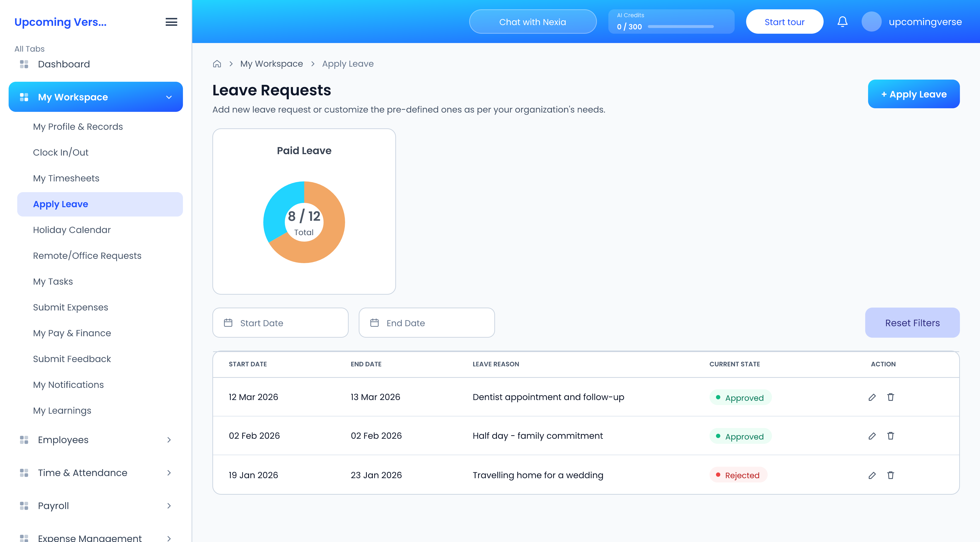Click the upcomingverse username
This screenshot has width=980, height=542.
[925, 22]
